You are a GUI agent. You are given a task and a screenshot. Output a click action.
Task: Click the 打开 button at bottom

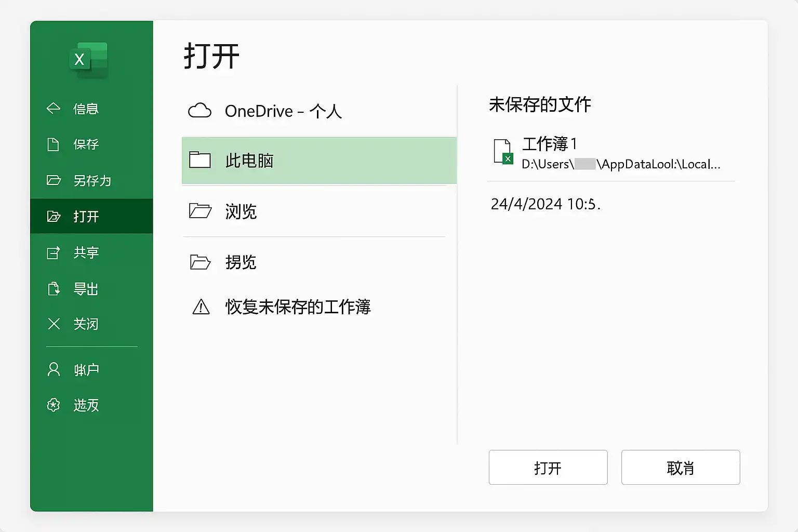pyautogui.click(x=548, y=468)
